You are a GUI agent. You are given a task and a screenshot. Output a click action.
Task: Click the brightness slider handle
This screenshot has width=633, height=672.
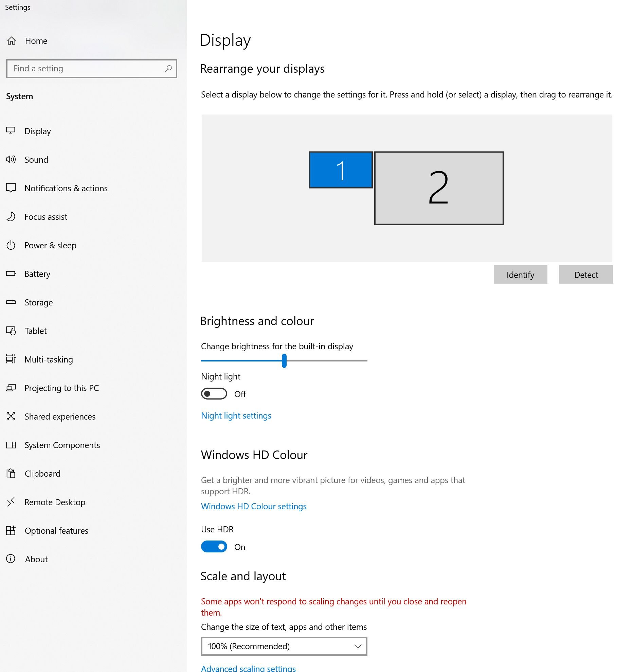[x=284, y=360]
